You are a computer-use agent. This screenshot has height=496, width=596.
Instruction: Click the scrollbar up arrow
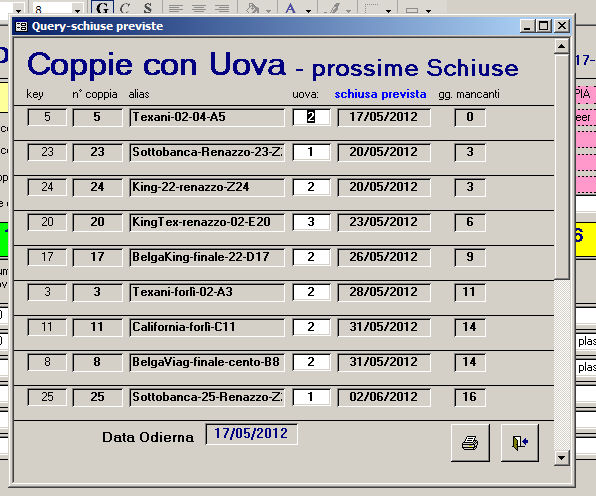(x=561, y=46)
